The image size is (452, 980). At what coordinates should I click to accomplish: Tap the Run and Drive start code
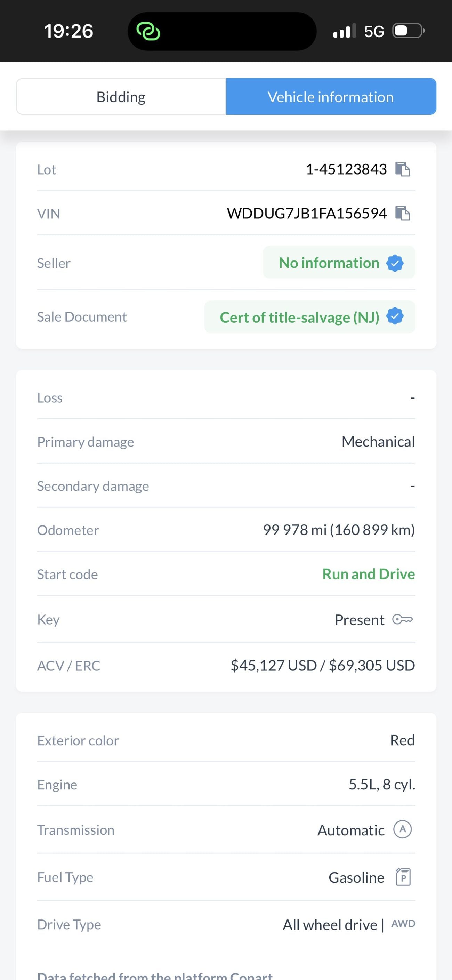(x=368, y=574)
